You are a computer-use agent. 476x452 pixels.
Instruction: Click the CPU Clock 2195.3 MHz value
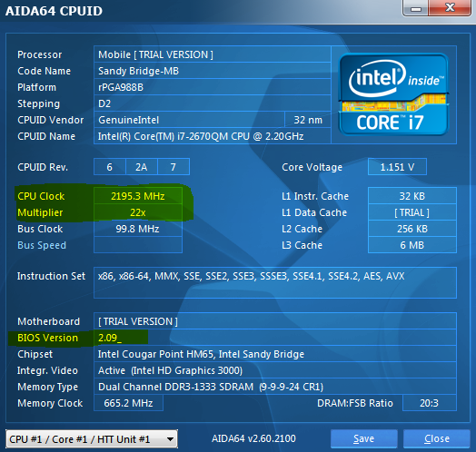138,196
